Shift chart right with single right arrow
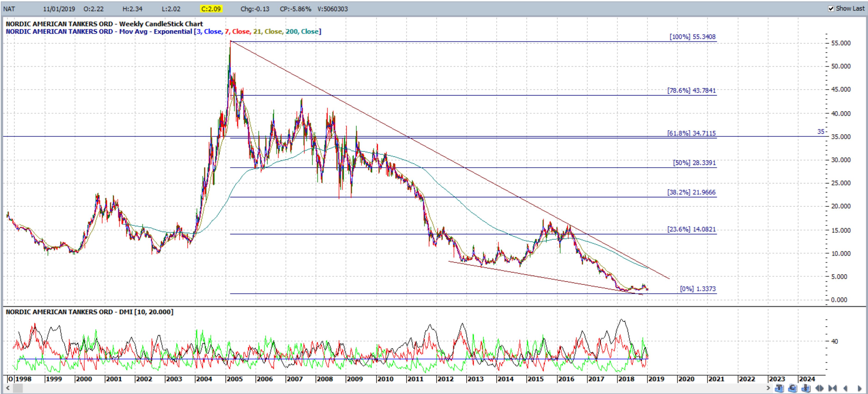This screenshot has height=394, width=868. point(860,389)
